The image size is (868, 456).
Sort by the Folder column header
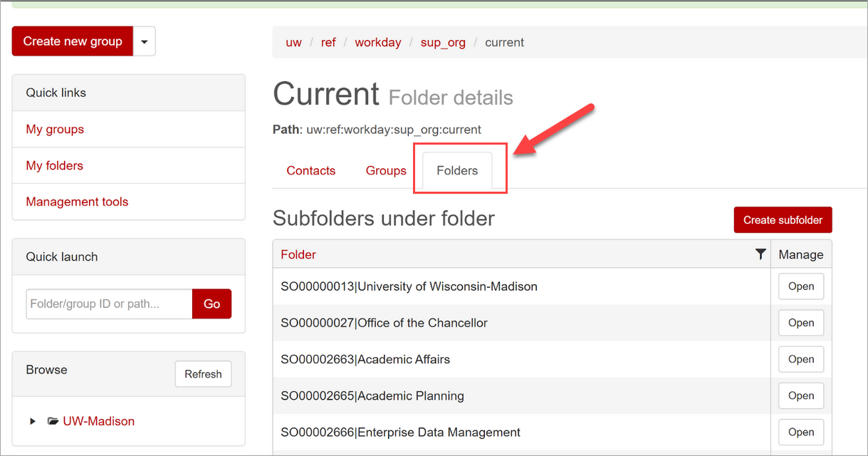(x=298, y=254)
